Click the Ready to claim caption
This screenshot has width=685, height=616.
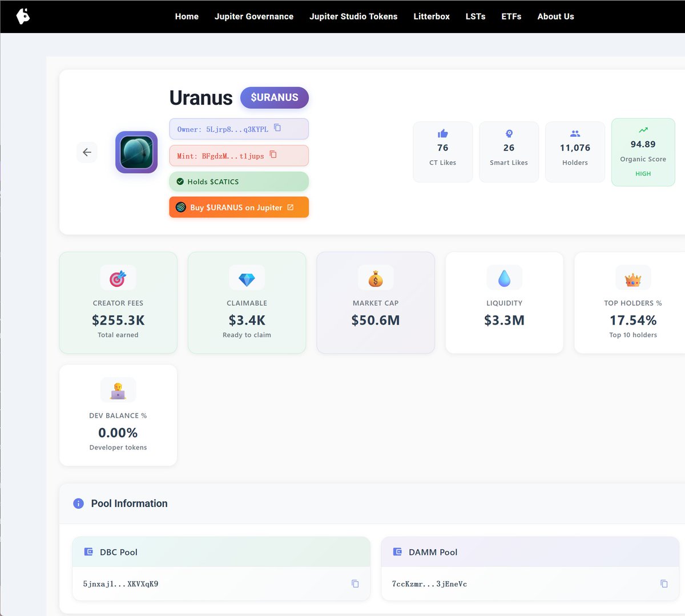[x=247, y=335]
